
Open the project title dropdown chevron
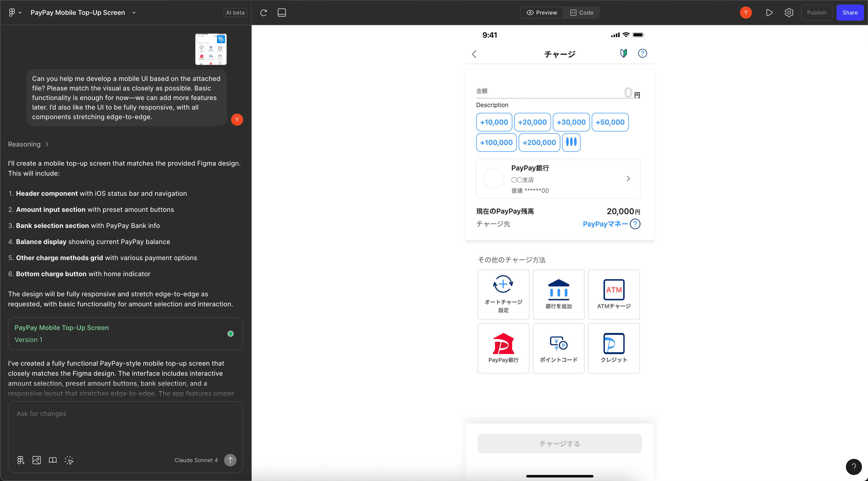(134, 13)
